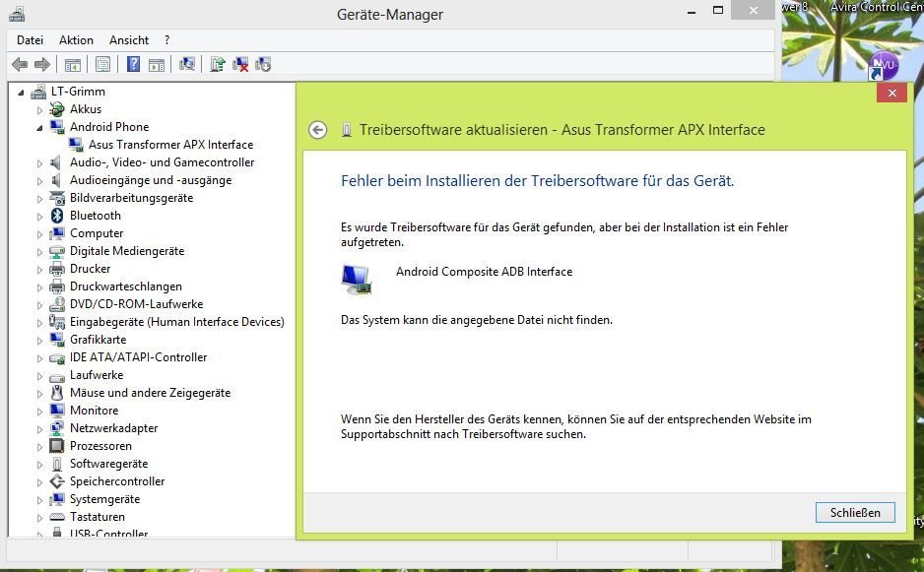Select the Systemgeräte icon
The height and width of the screenshot is (572, 924).
57,499
